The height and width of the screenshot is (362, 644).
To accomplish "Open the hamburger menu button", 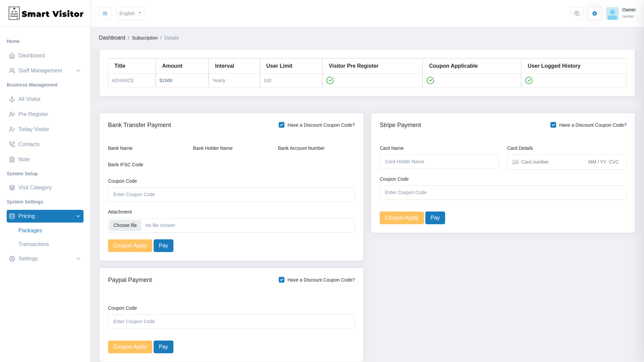I will click(105, 13).
